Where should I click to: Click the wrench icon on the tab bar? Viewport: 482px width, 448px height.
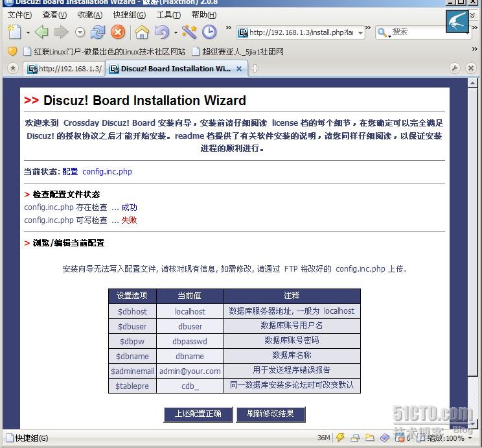click(455, 68)
